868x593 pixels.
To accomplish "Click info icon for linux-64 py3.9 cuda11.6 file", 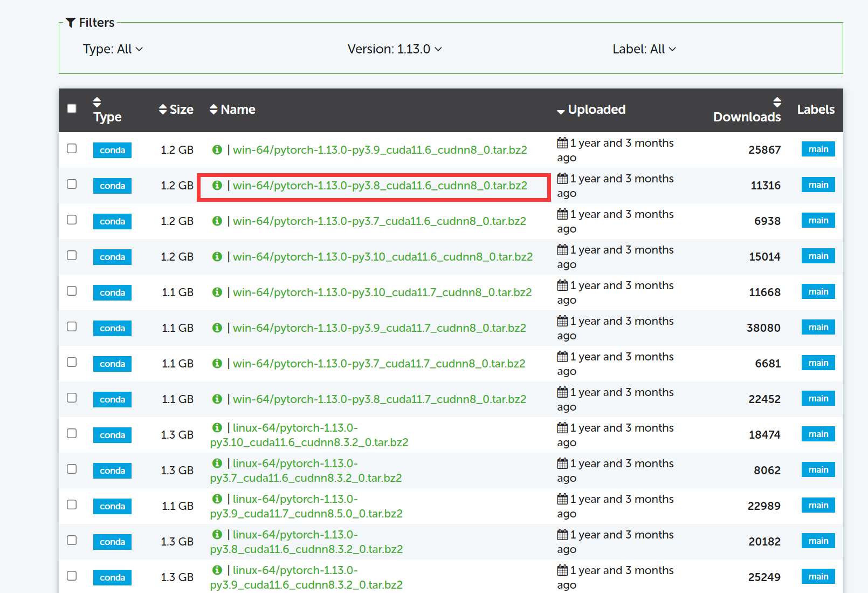I will coord(217,570).
